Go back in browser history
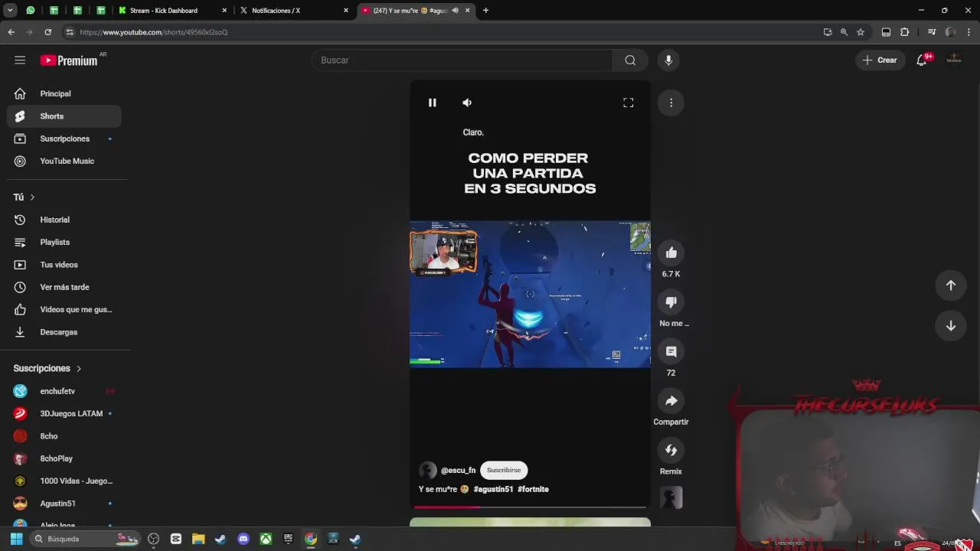The height and width of the screenshot is (551, 980). (11, 32)
